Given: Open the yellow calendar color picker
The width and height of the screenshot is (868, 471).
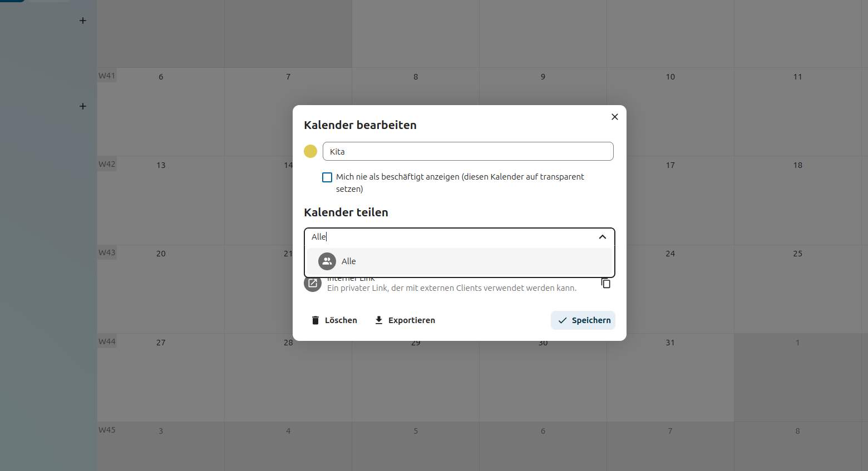Looking at the screenshot, I should coord(310,151).
